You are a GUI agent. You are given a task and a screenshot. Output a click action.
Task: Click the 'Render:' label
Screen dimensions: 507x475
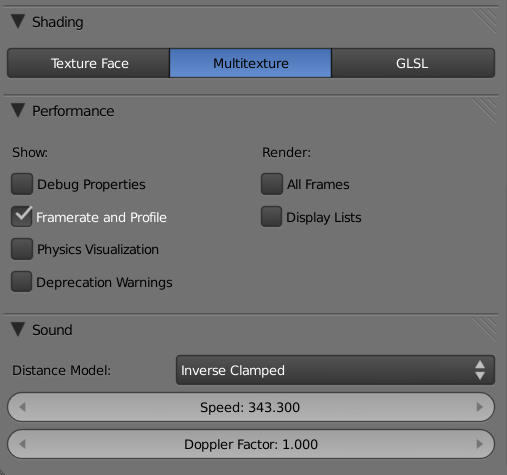click(286, 152)
